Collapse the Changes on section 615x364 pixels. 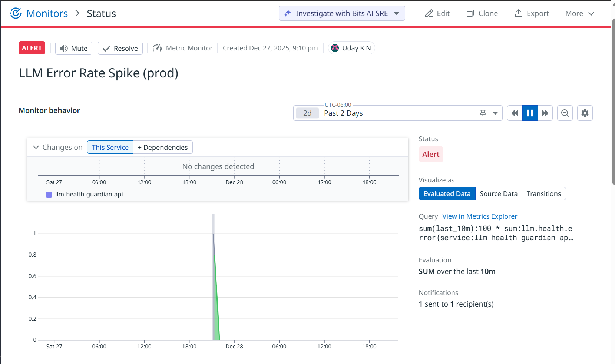(x=36, y=147)
